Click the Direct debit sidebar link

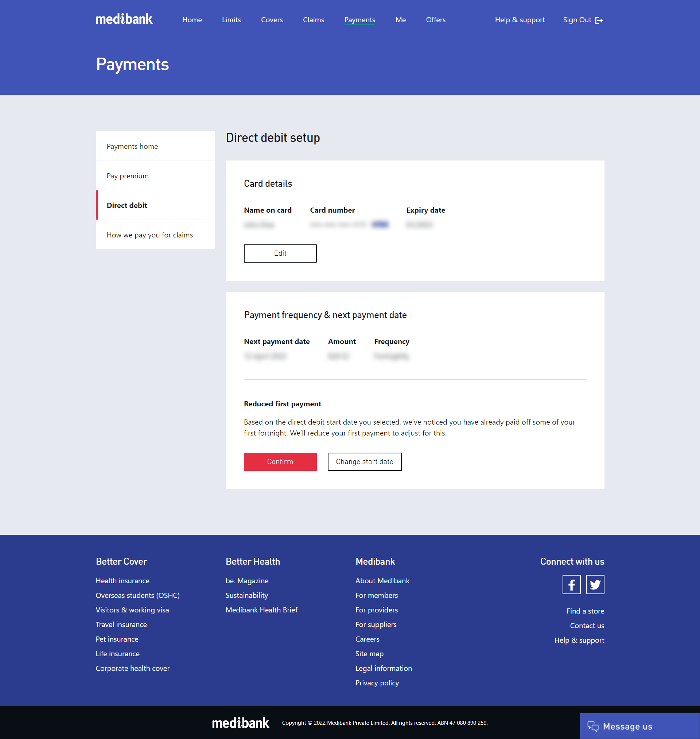[127, 205]
